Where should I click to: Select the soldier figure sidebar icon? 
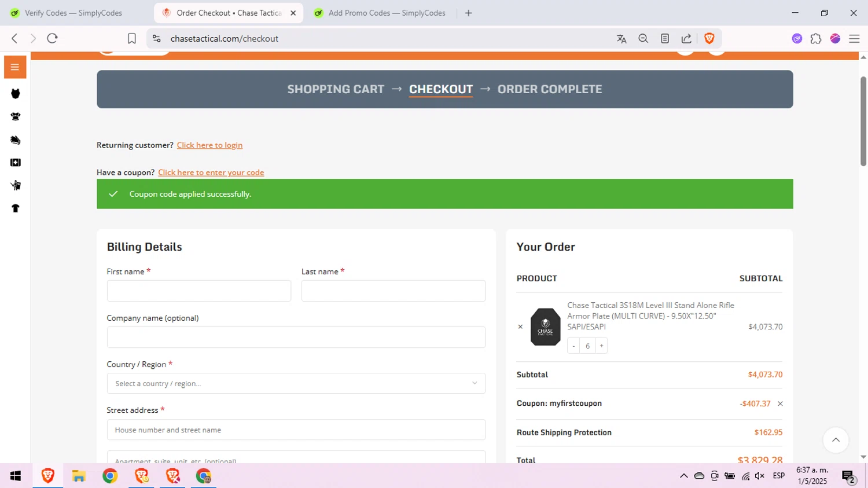(x=16, y=186)
